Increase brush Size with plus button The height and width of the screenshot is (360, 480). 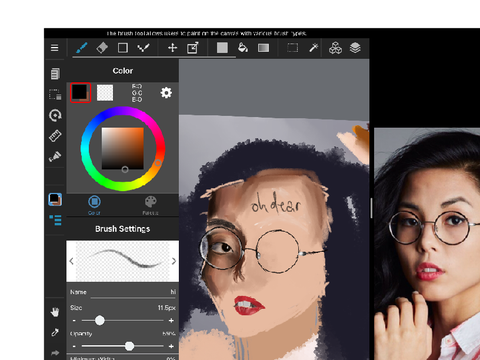tap(171, 320)
